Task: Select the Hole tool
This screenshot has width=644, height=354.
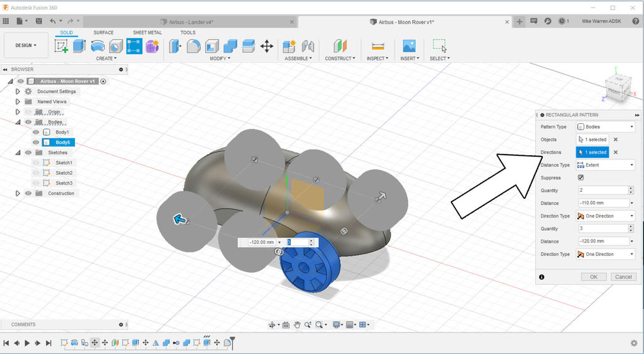Action: (116, 46)
